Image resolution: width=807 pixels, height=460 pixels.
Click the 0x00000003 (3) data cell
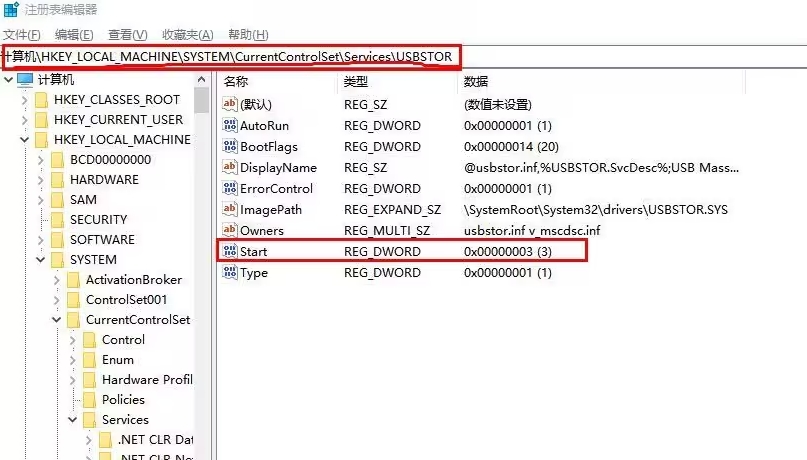(507, 252)
